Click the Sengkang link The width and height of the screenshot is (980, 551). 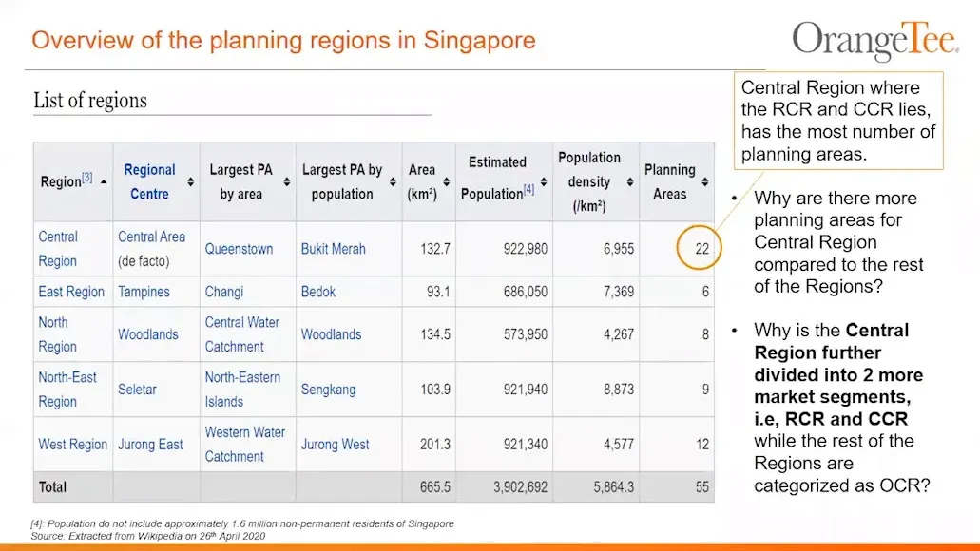coord(330,389)
